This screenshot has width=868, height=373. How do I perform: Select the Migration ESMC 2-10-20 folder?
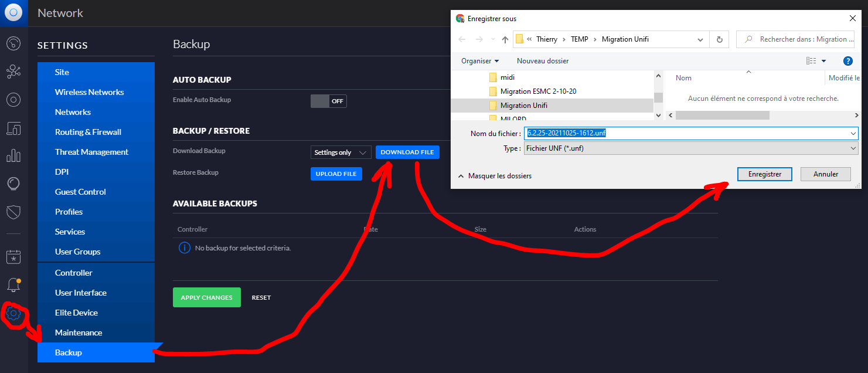tap(538, 91)
